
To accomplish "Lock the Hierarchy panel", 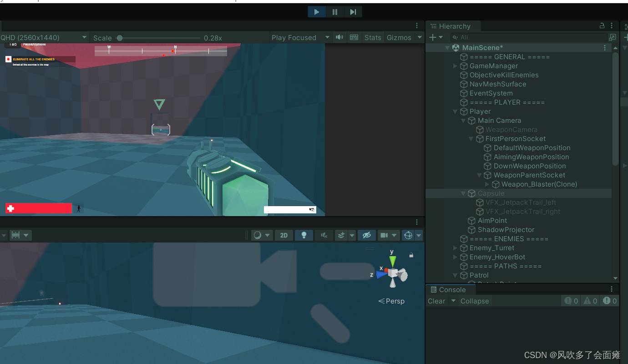I will (602, 26).
